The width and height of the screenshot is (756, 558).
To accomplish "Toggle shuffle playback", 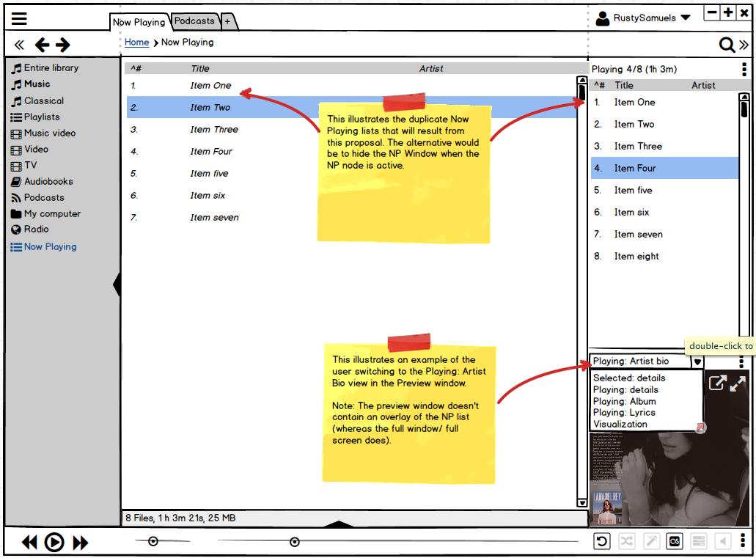I will (626, 542).
